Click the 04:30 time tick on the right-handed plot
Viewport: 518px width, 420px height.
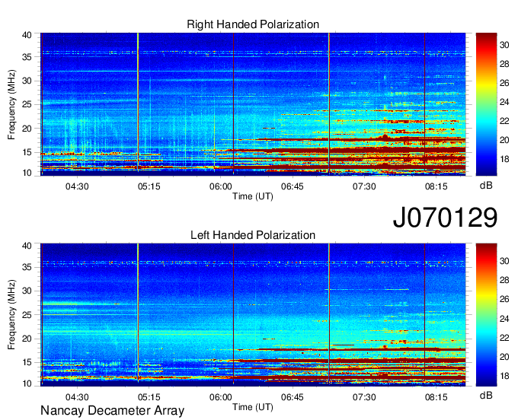[x=77, y=186]
